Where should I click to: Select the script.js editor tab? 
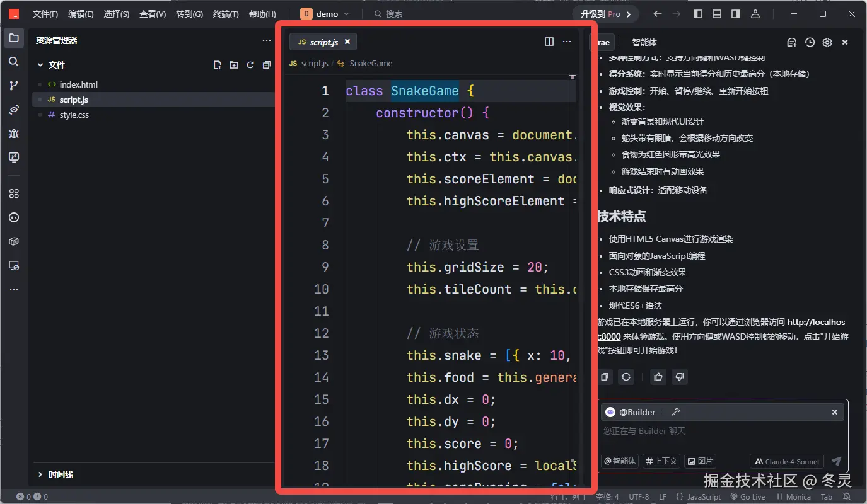[x=323, y=42]
